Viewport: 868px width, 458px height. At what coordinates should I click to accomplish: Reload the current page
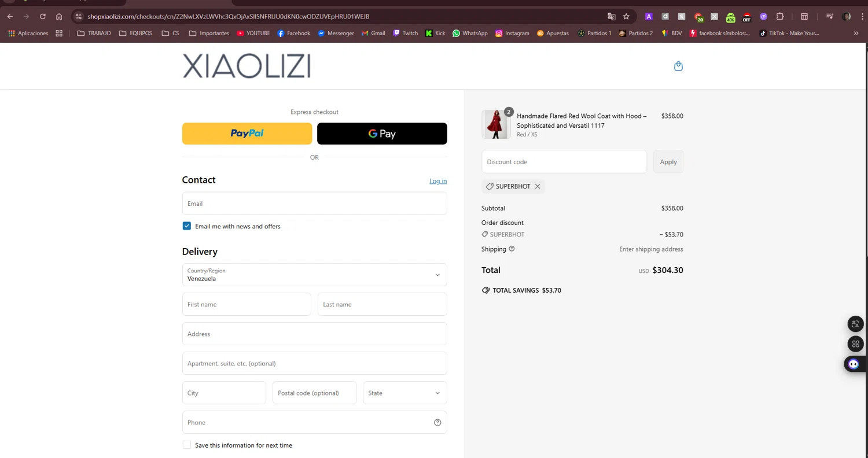42,17
